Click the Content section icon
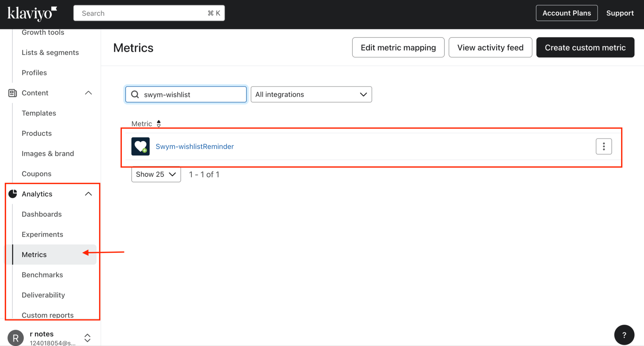Screen dimensions: 644x346 [13, 93]
